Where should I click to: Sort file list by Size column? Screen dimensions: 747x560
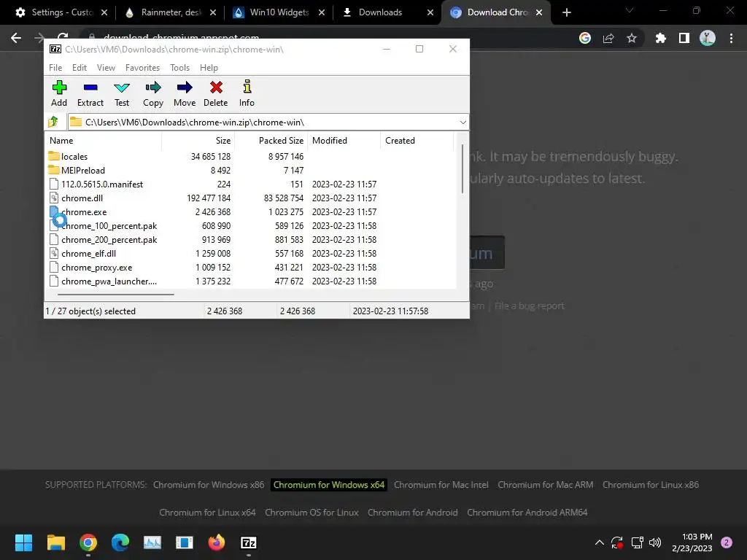[198, 141]
